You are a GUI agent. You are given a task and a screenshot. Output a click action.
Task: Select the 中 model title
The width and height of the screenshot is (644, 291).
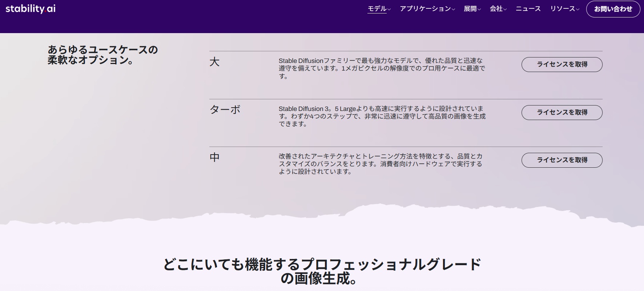click(x=214, y=157)
